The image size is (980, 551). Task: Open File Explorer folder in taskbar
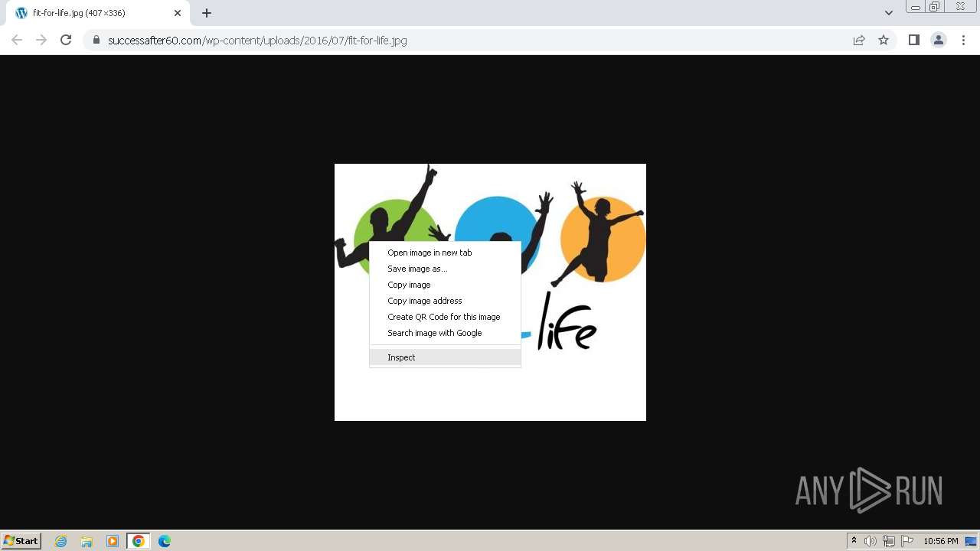(x=87, y=541)
